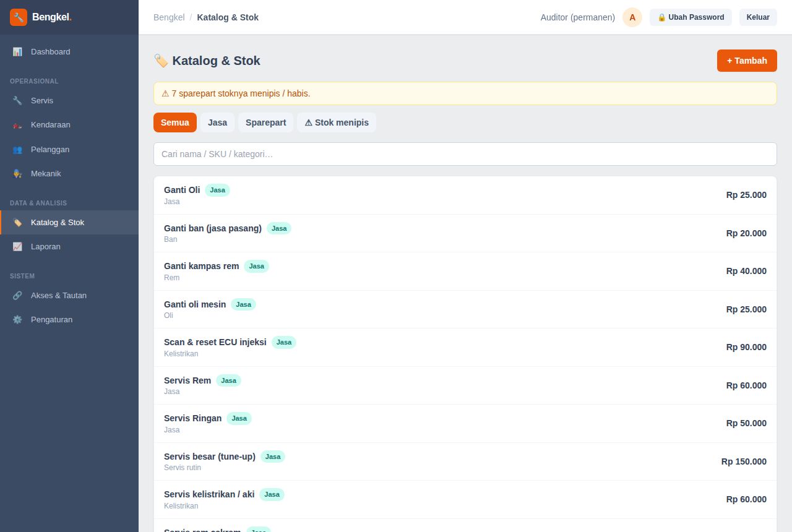Show the Stok menipis filter
The image size is (792, 532).
pyautogui.click(x=337, y=122)
